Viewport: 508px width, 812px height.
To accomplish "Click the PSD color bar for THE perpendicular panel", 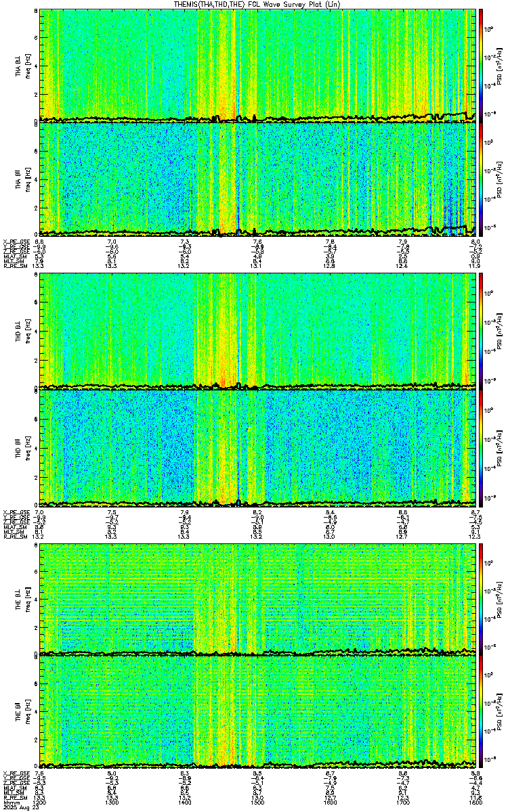I will pos(482,599).
